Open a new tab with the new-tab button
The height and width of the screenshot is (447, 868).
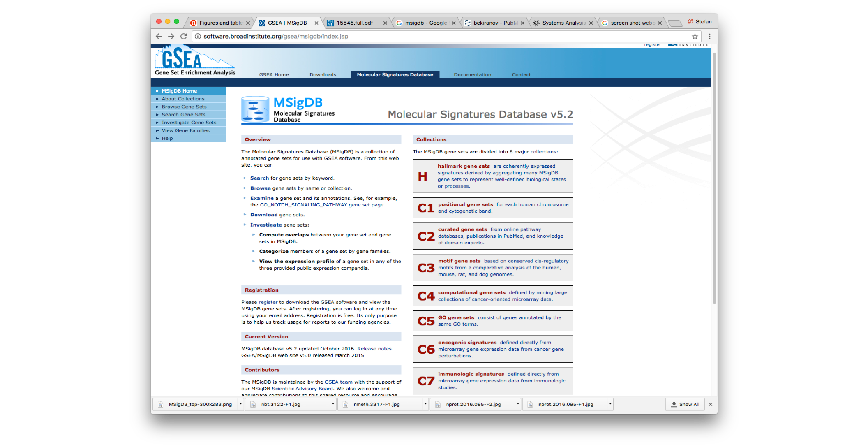pos(674,23)
